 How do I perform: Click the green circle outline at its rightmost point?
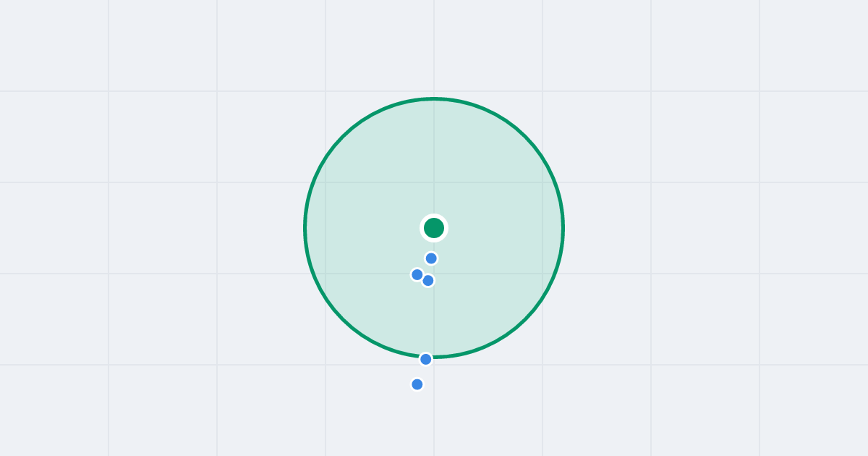pos(563,228)
